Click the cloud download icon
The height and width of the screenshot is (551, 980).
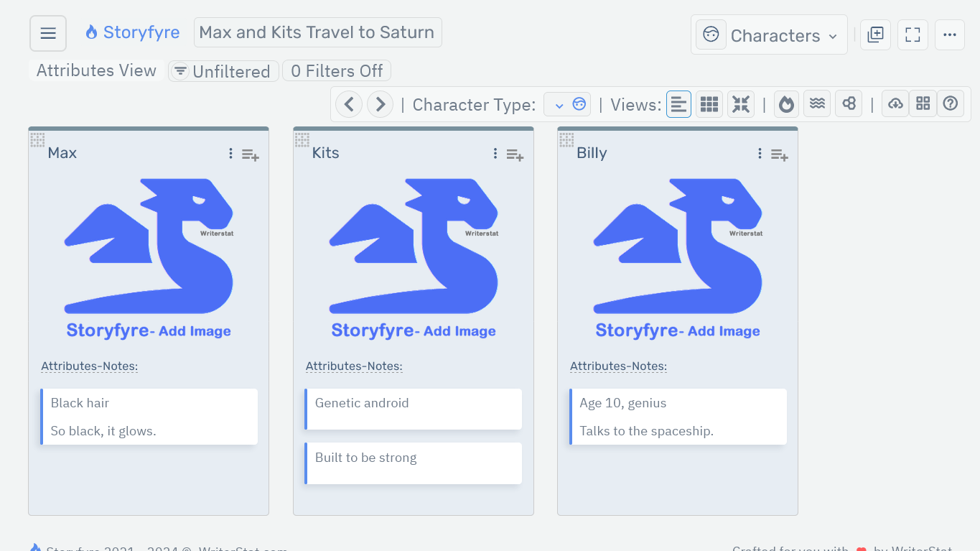895,104
